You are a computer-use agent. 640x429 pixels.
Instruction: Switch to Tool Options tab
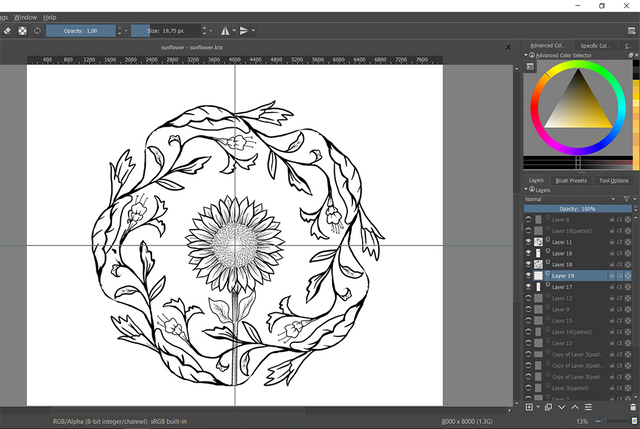613,180
